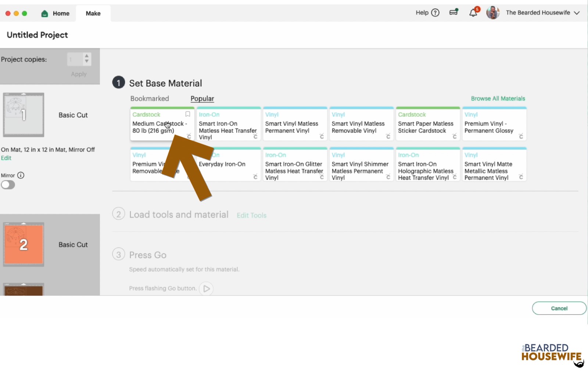Image resolution: width=588 pixels, height=374 pixels.
Task: Click the machine selection icon near Help
Action: (x=453, y=12)
